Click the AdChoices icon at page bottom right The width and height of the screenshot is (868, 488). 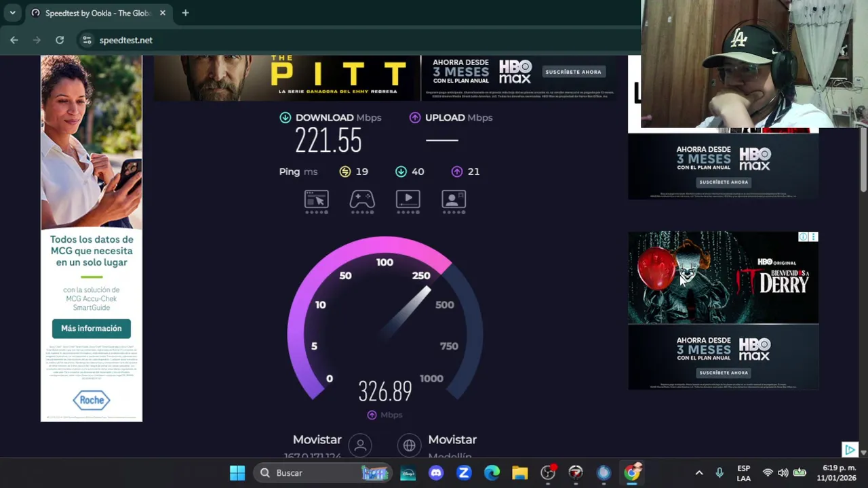tap(850, 449)
